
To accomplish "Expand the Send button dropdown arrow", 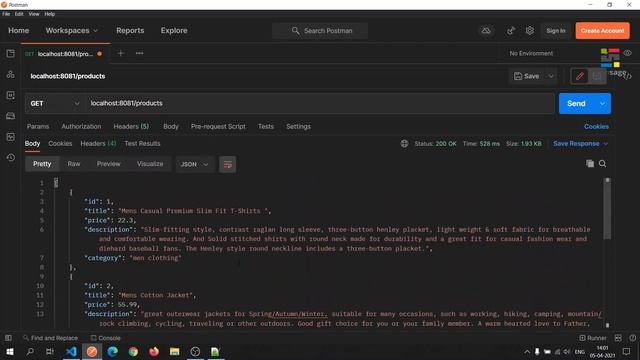I will coord(602,104).
